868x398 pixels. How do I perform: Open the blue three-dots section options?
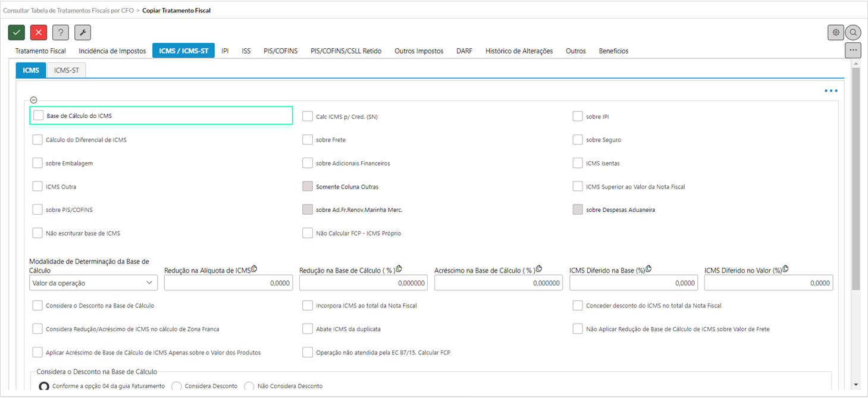click(x=831, y=91)
